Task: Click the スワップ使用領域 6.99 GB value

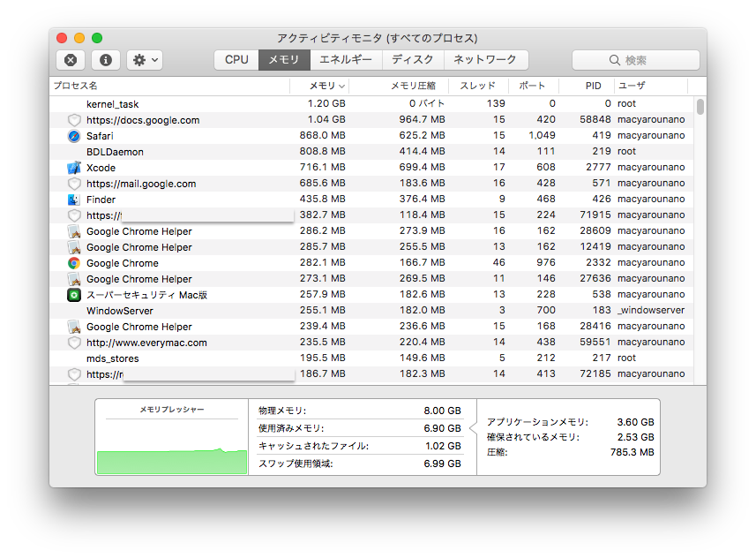Action: tap(442, 464)
